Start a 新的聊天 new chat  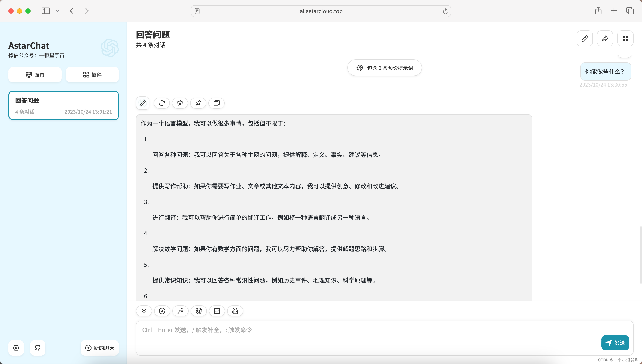coord(100,348)
